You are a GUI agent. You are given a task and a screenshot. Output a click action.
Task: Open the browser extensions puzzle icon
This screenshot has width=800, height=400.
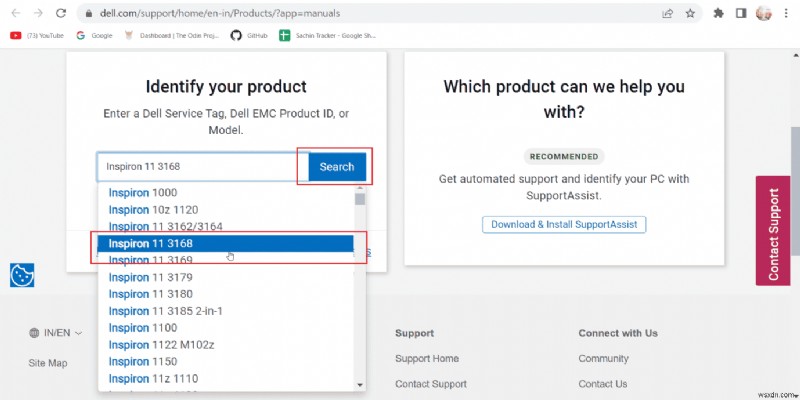[718, 13]
